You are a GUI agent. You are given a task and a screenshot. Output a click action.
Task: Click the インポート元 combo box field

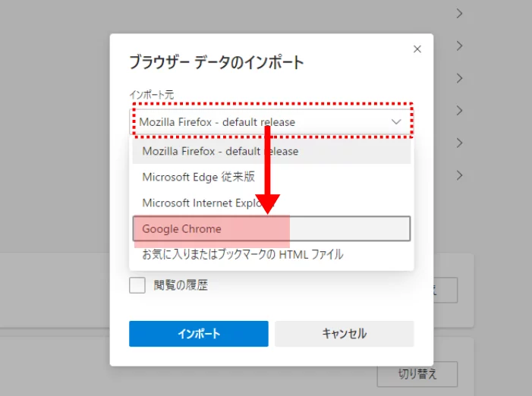258,121
